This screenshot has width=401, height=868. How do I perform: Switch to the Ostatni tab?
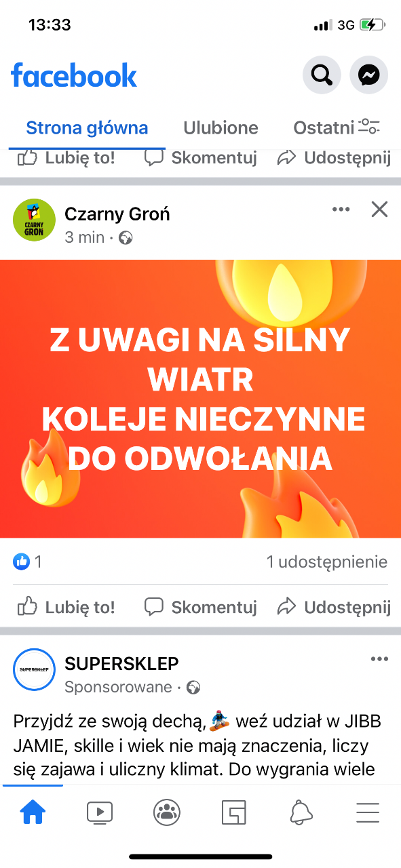tap(324, 127)
